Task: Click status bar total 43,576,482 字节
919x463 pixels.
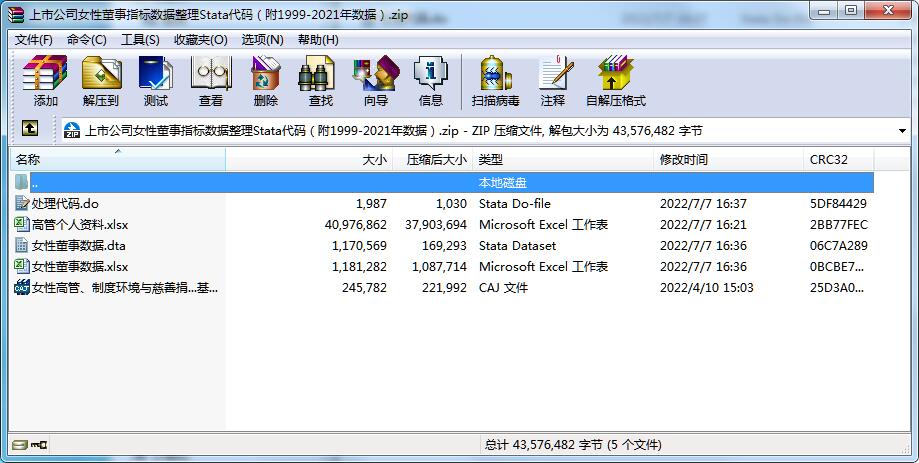Action: [573, 445]
